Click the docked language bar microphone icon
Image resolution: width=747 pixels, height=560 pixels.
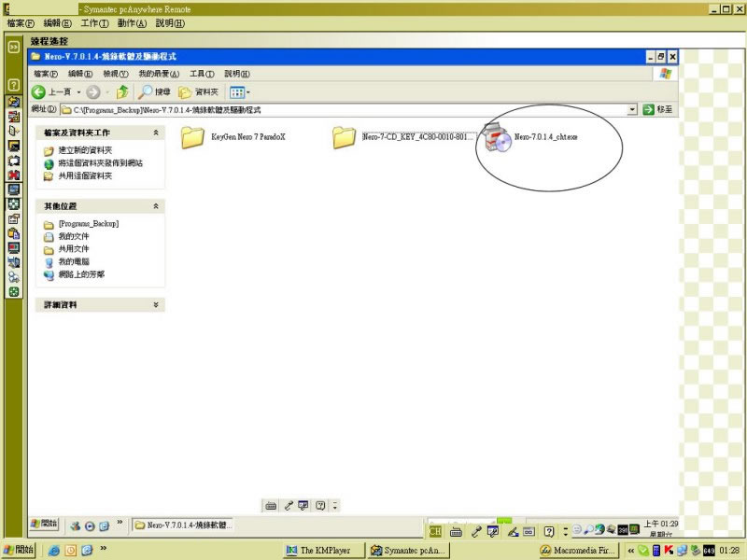476,531
